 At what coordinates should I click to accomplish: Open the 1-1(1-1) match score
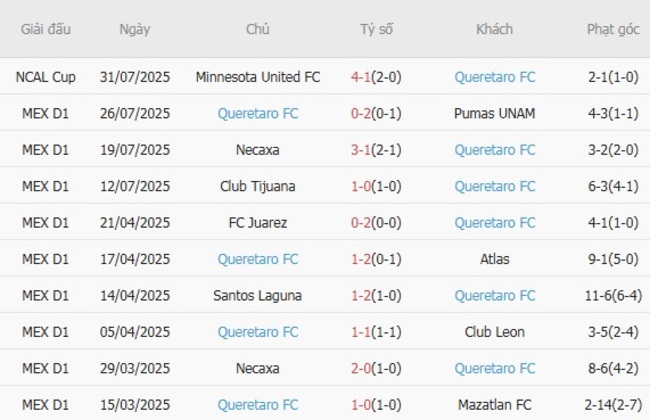[377, 332]
